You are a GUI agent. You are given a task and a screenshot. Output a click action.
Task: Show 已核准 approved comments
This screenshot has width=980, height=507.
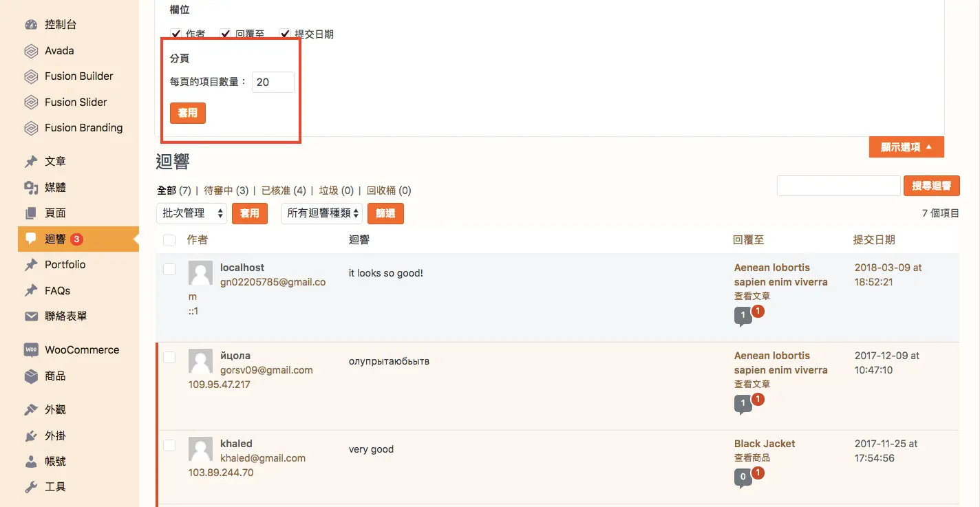[x=284, y=191]
